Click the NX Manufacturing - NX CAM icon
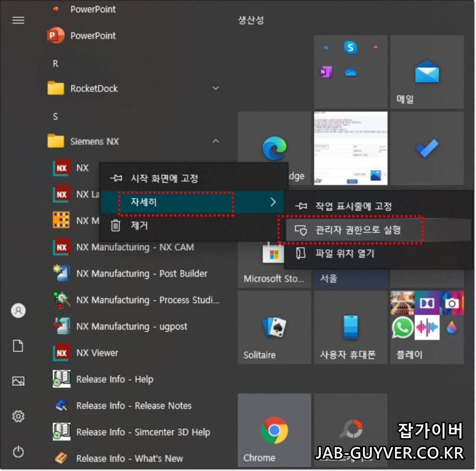This screenshot has height=471, width=476. [x=61, y=247]
